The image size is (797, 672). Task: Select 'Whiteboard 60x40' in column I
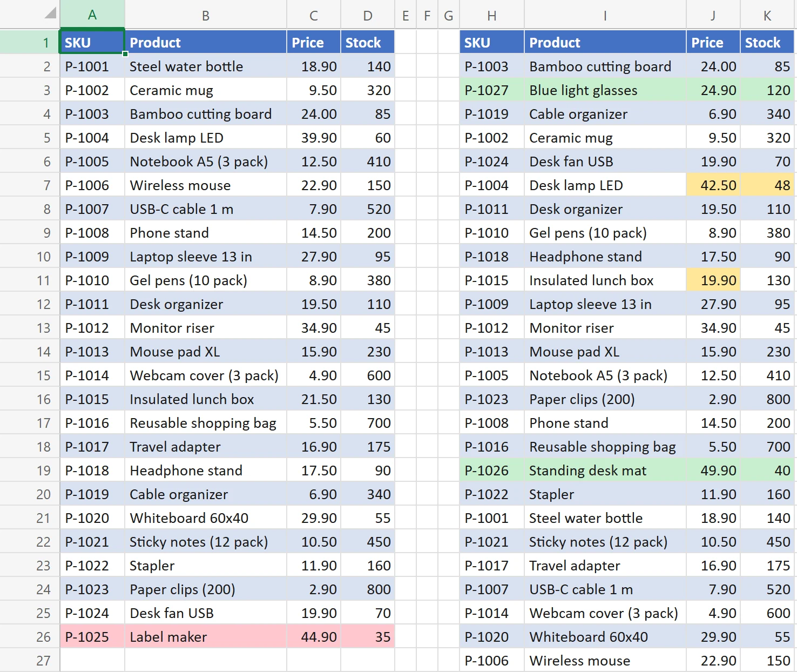point(605,637)
